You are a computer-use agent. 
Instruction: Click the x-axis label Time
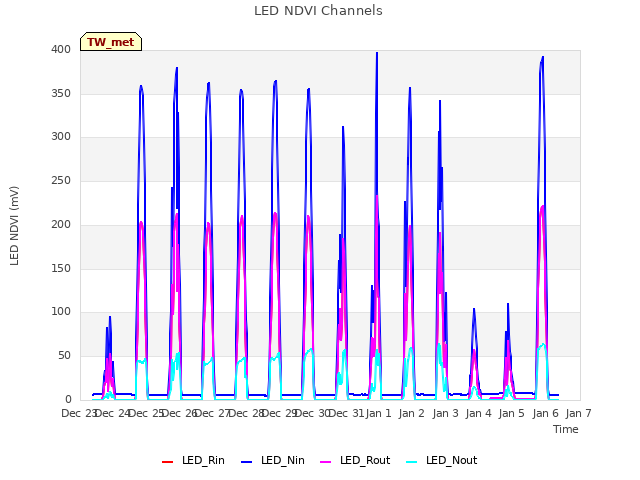point(566,429)
